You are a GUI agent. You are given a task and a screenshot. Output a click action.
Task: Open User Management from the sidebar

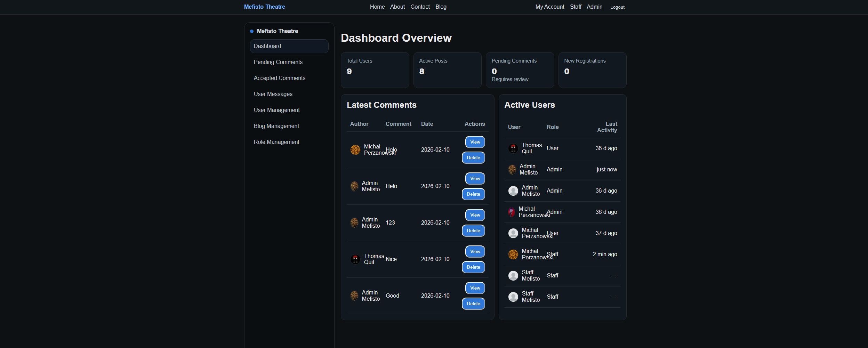coord(277,110)
